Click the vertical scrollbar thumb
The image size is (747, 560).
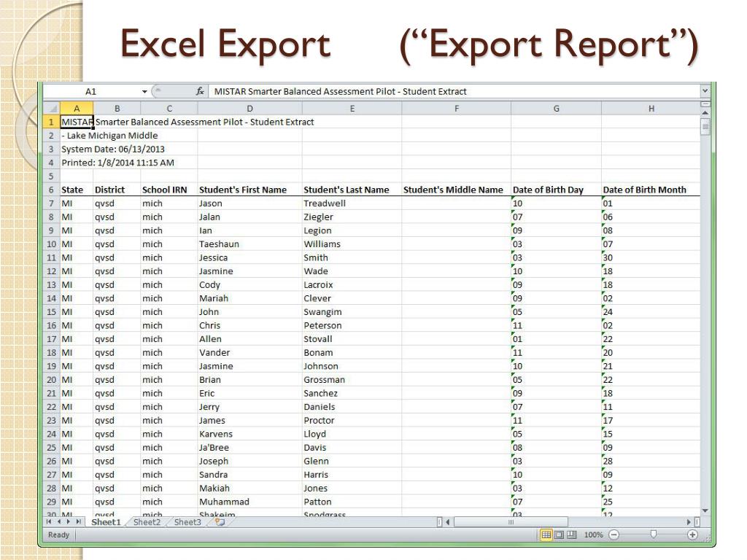pos(705,127)
